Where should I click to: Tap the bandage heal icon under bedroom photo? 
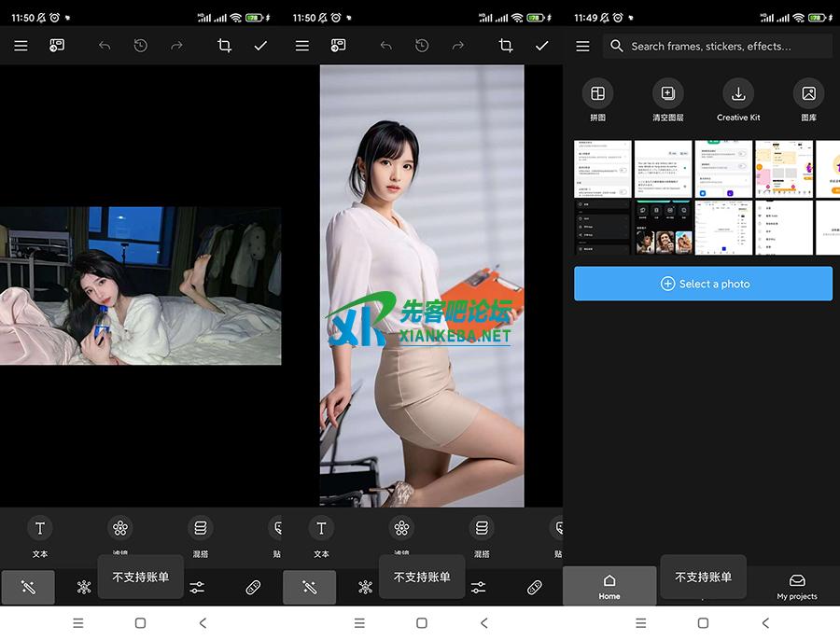click(x=253, y=587)
